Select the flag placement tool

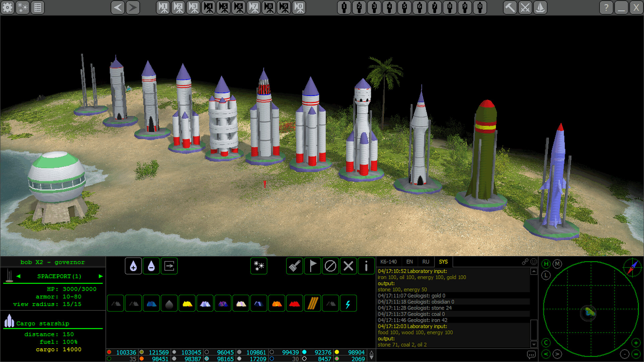pos(312,266)
